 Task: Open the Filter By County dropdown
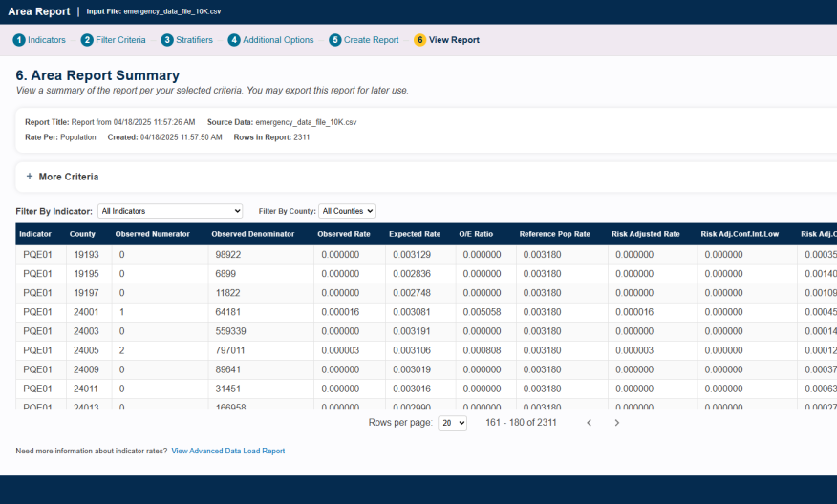[x=347, y=211]
